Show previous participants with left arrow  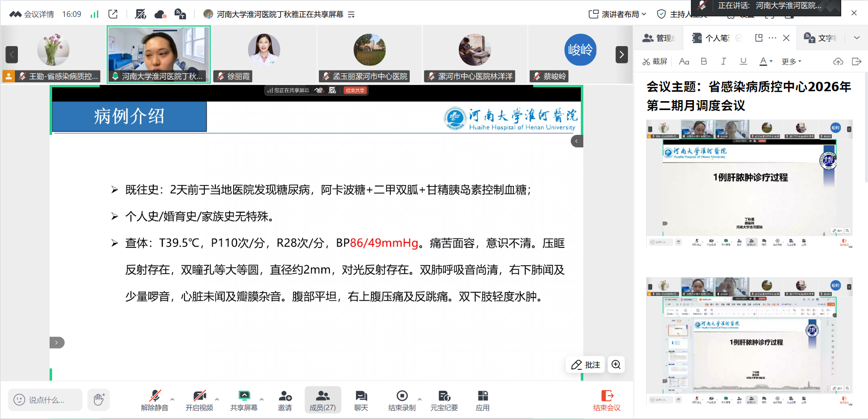pyautogui.click(x=12, y=55)
